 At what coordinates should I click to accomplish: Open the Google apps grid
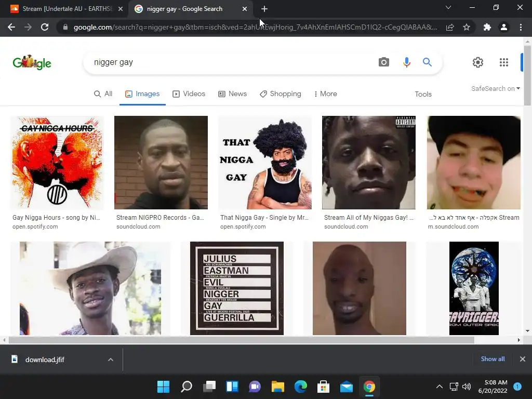[504, 62]
